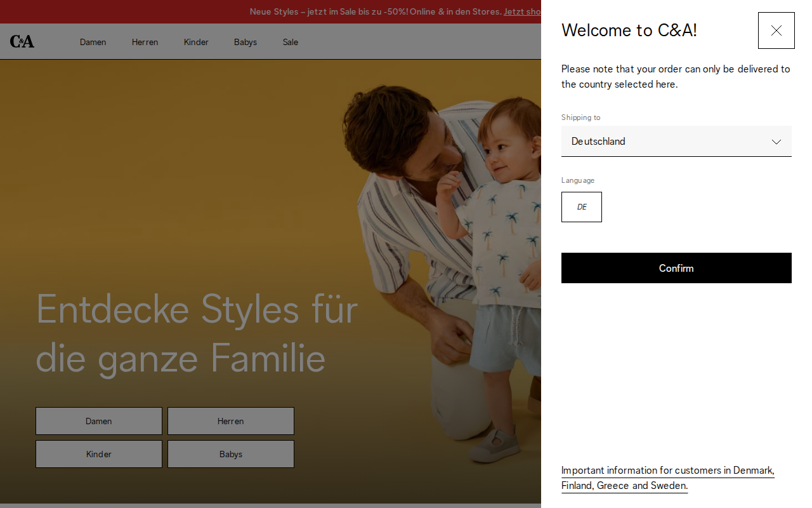The image size is (812, 508).
Task: Click the hero Babys button
Action: (x=231, y=454)
